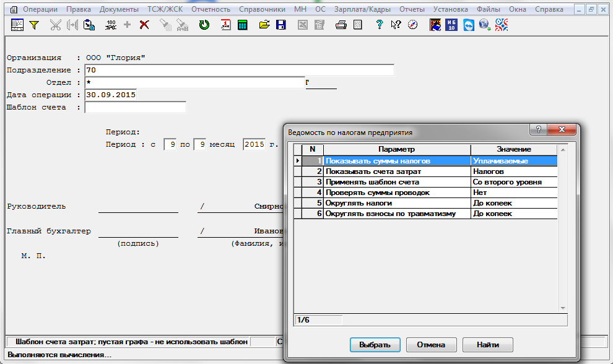Click the dialog question mark help button
613x364 pixels.
click(538, 129)
